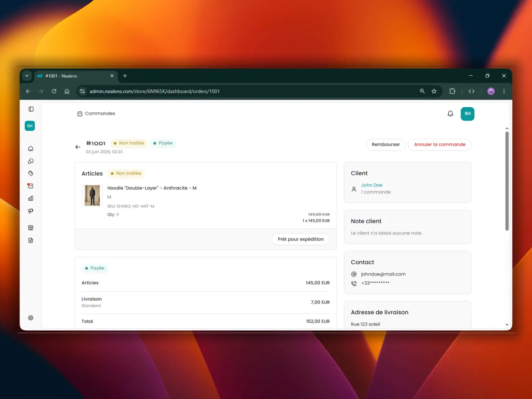Screen dimensions: 532x399
Task: Click the scrollbar down arrow
Action: [x=507, y=325]
